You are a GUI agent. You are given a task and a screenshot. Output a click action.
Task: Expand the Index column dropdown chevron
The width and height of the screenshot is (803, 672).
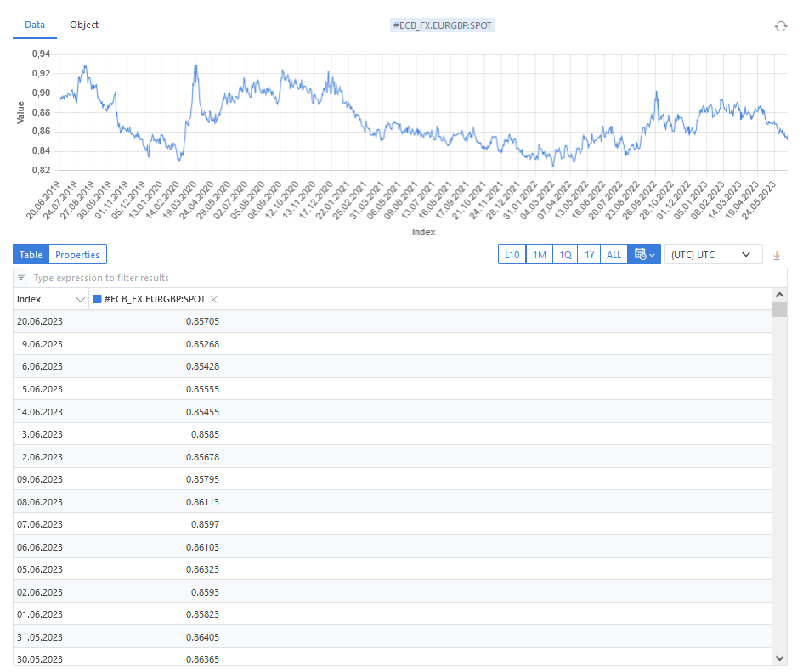coord(81,299)
